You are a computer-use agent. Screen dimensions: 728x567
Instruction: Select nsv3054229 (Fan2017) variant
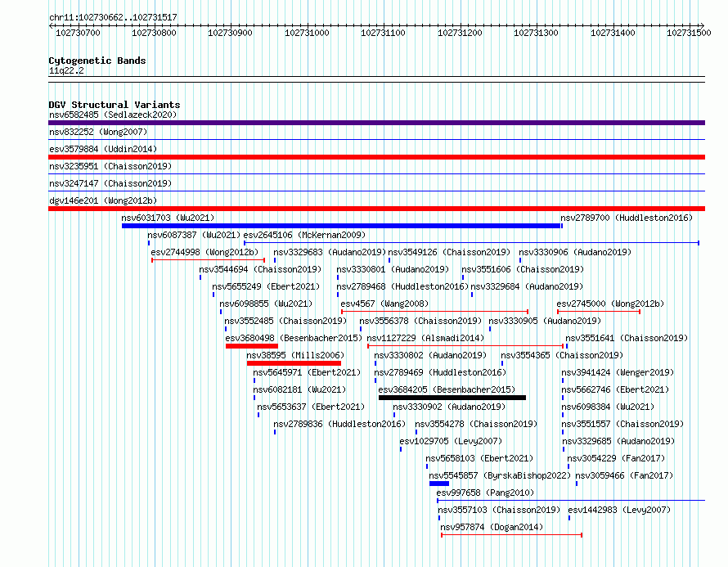click(x=616, y=458)
